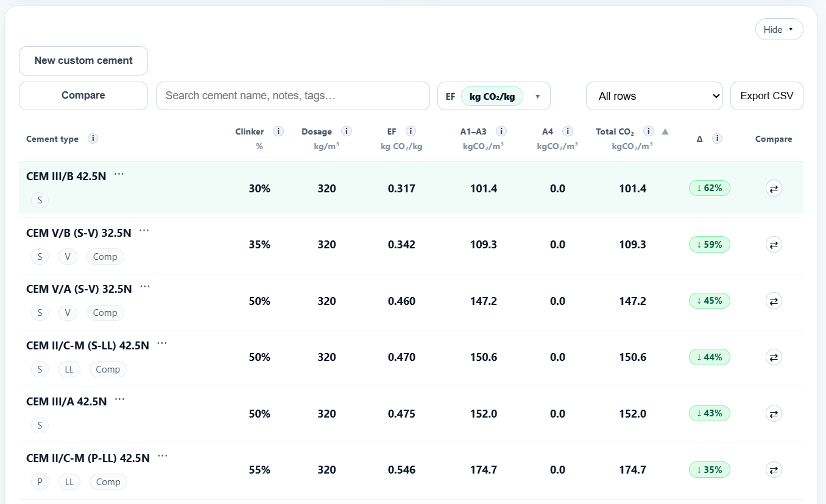
Task: Toggle the Comp tag on CEM V/B (S-V)
Action: pos(105,257)
